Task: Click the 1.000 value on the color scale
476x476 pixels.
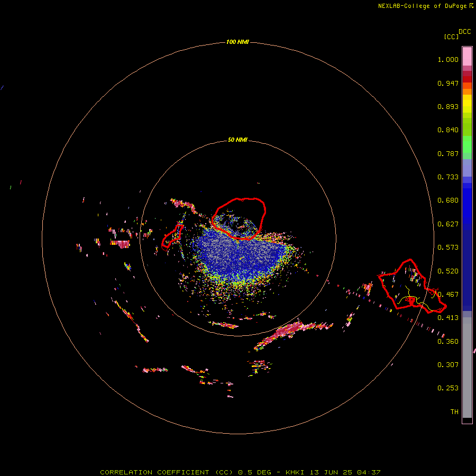Action: [448, 59]
